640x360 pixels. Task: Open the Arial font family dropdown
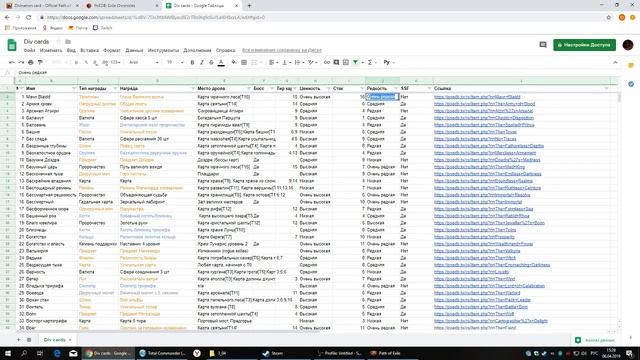pyautogui.click(x=144, y=62)
